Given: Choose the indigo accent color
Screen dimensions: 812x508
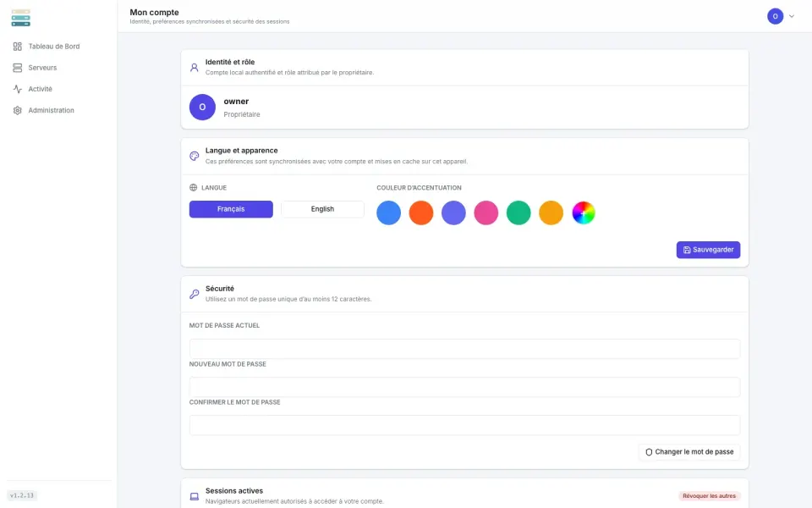Looking at the screenshot, I should 453,213.
